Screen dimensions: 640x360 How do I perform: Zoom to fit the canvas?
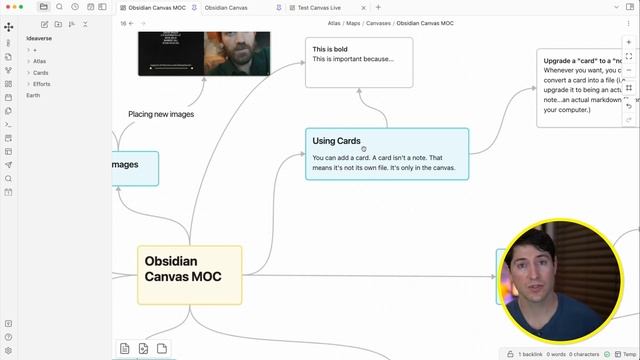pos(629,56)
